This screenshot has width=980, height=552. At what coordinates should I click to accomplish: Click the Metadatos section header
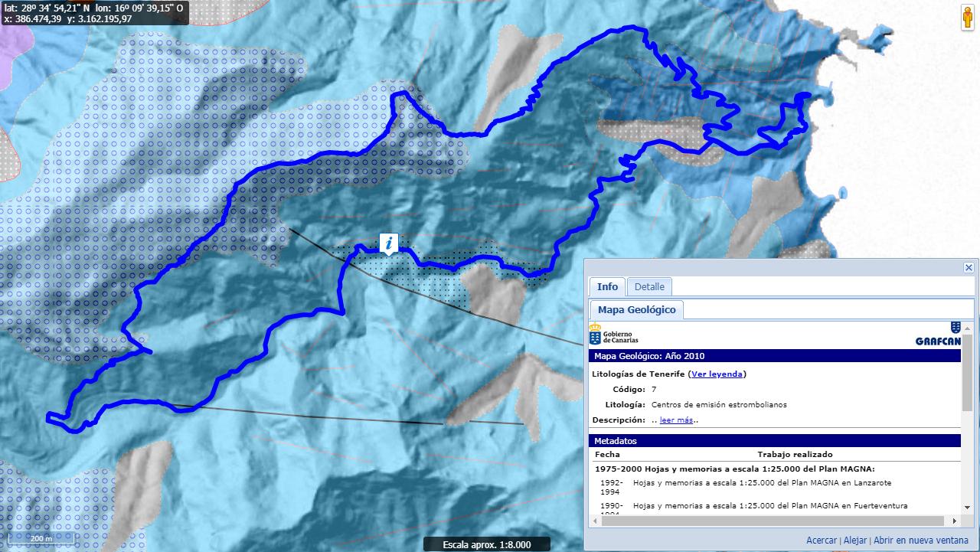coord(775,441)
